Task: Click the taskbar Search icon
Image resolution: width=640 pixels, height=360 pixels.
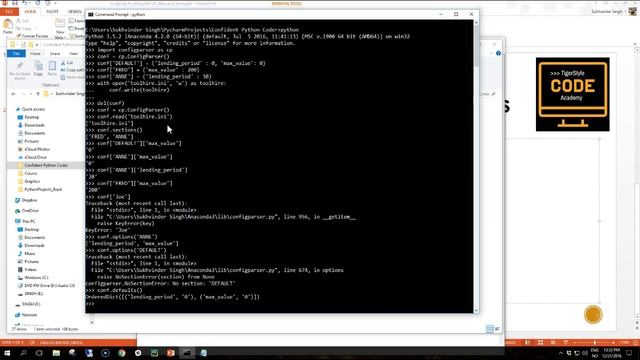Action: 23,353
